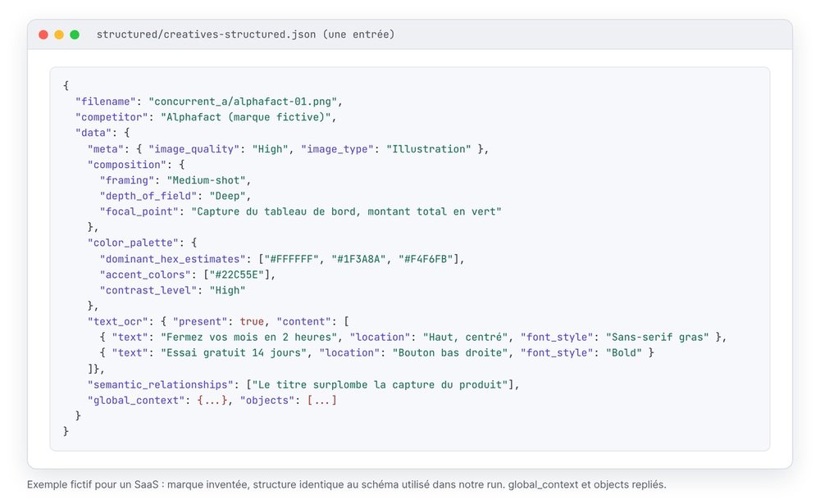
Task: Click the "depth_of_field" key
Action: pyautogui.click(x=148, y=196)
